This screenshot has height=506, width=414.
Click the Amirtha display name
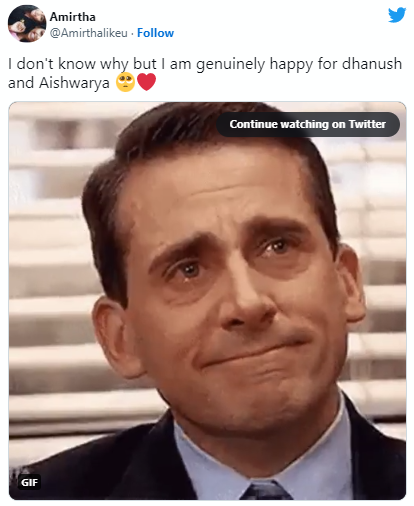point(73,17)
